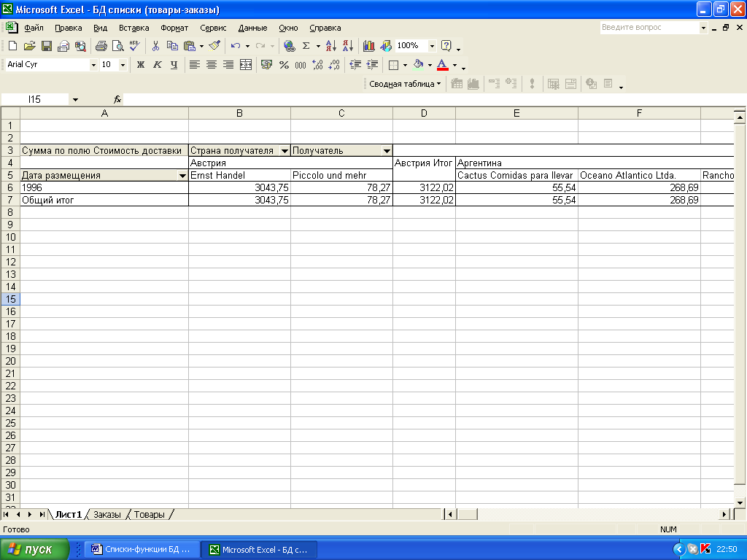
Task: Copy selection with the Copy icon
Action: [x=172, y=46]
